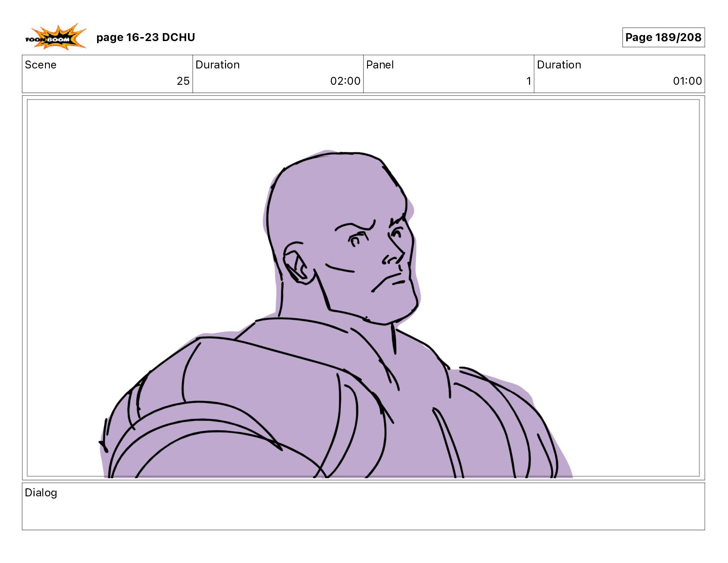The image size is (728, 563).
Task: Click the 'Dialog' label
Action: [x=41, y=493]
